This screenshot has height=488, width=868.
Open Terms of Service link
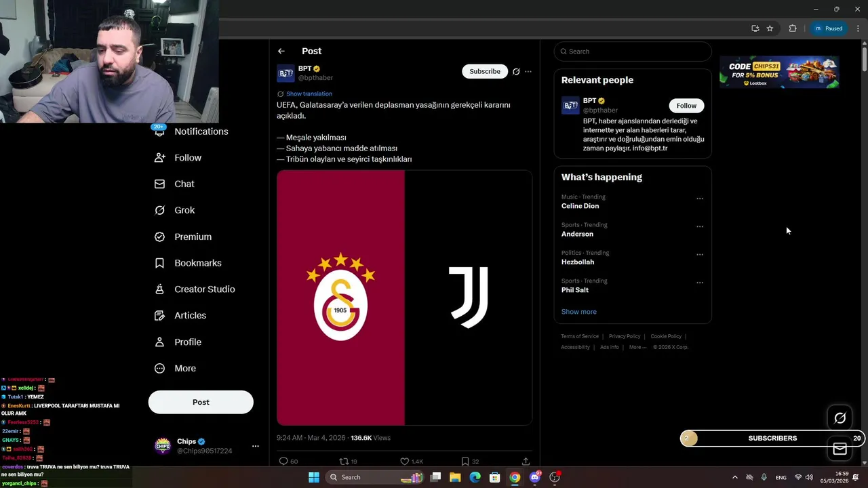[x=580, y=336]
